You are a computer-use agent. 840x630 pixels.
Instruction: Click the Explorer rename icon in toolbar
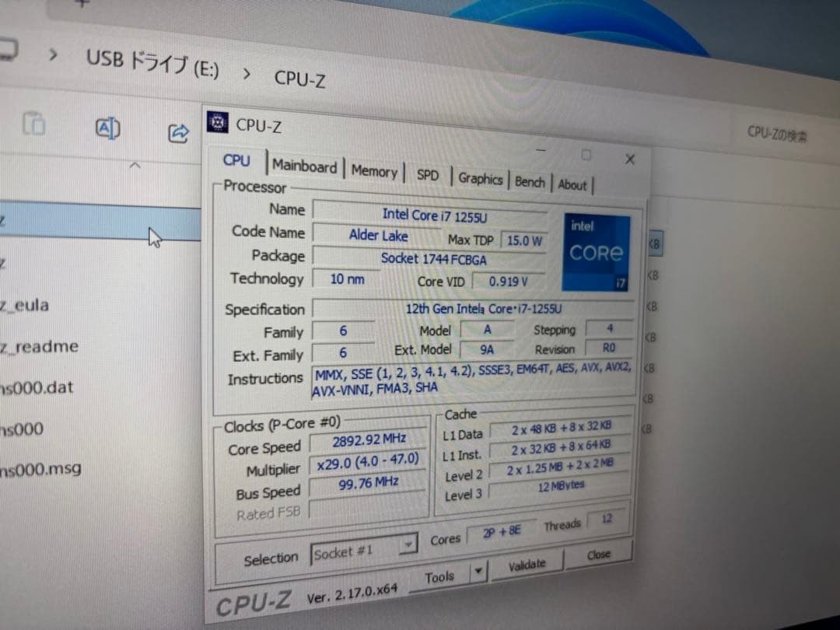coord(107,128)
